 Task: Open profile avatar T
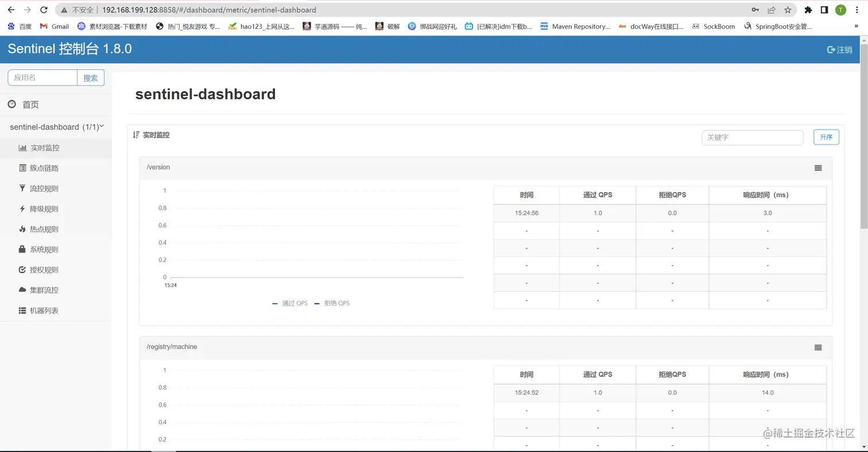coord(840,10)
